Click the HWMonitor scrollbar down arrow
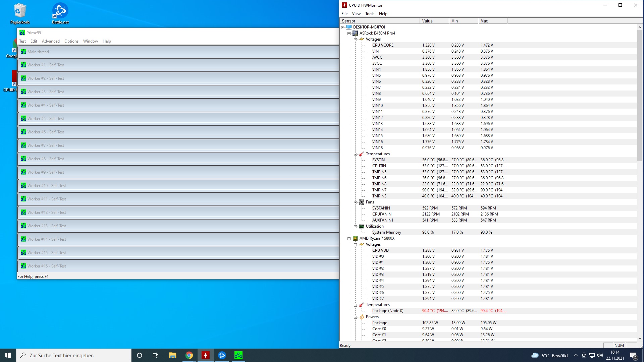 click(640, 339)
